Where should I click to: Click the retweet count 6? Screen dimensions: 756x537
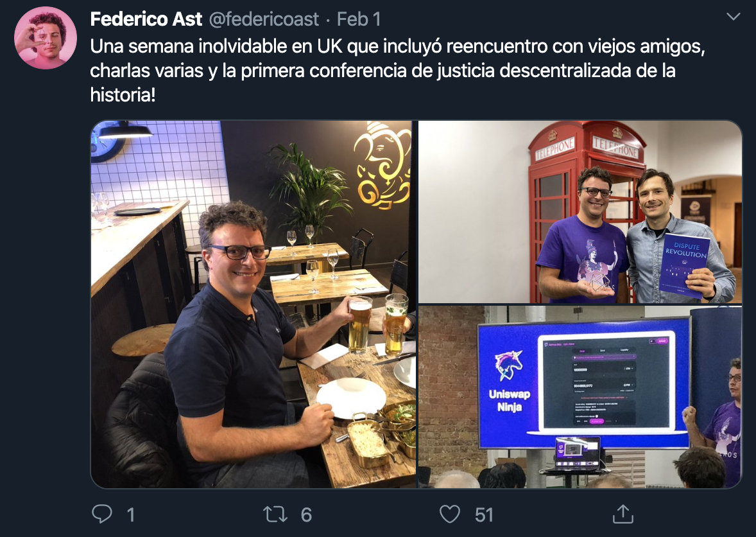306,515
